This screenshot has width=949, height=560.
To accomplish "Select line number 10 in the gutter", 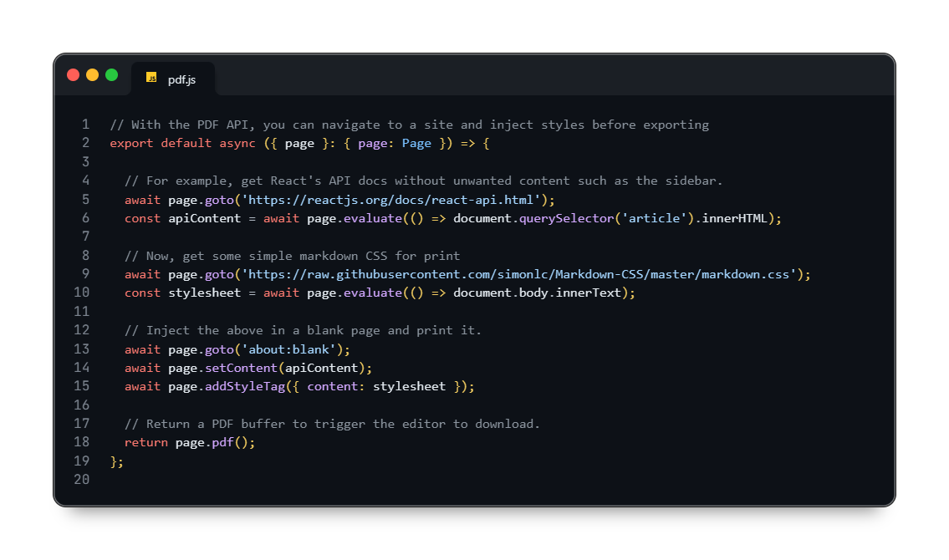I will (82, 293).
